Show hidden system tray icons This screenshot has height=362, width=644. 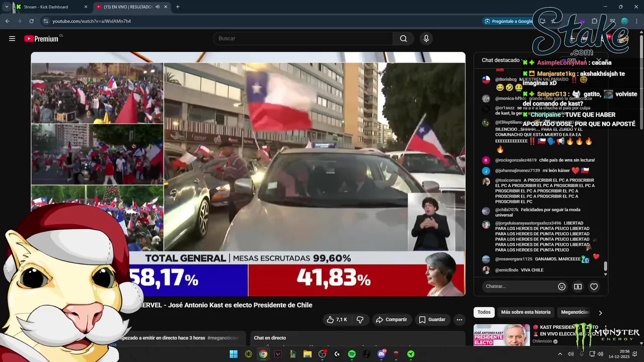pos(560,354)
